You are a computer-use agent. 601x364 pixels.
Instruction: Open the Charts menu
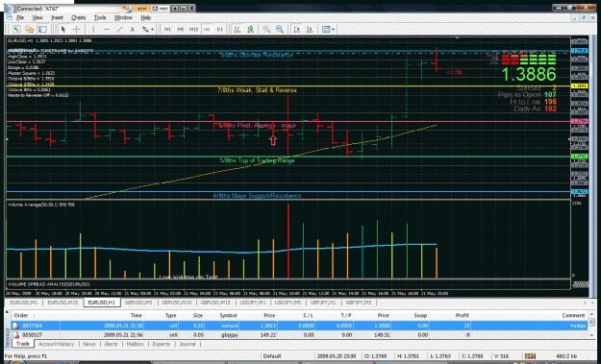tap(79, 17)
